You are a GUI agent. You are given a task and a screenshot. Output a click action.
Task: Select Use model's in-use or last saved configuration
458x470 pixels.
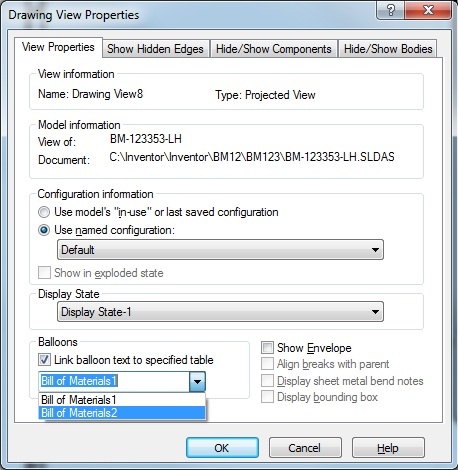pos(44,212)
